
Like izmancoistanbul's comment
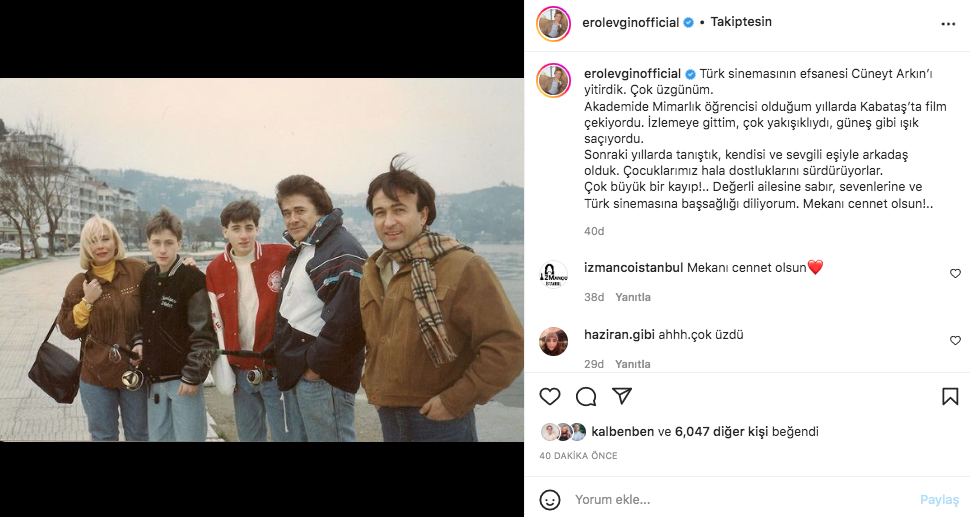[955, 273]
